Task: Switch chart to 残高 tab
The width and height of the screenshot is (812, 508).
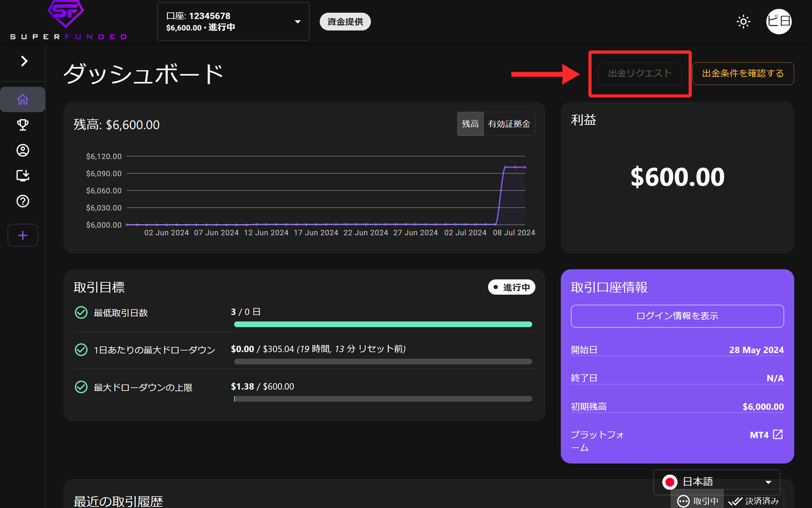Action: (x=470, y=124)
